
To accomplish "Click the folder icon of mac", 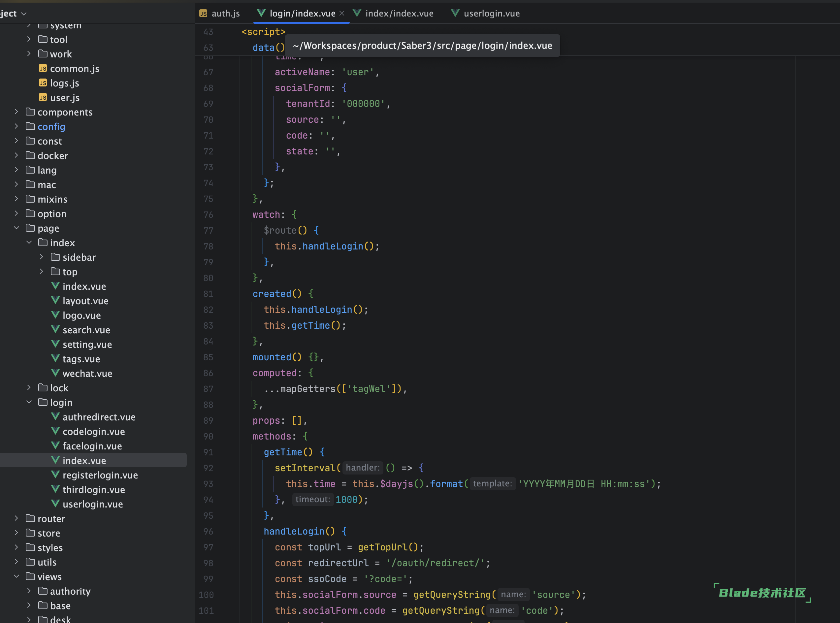I will point(30,184).
